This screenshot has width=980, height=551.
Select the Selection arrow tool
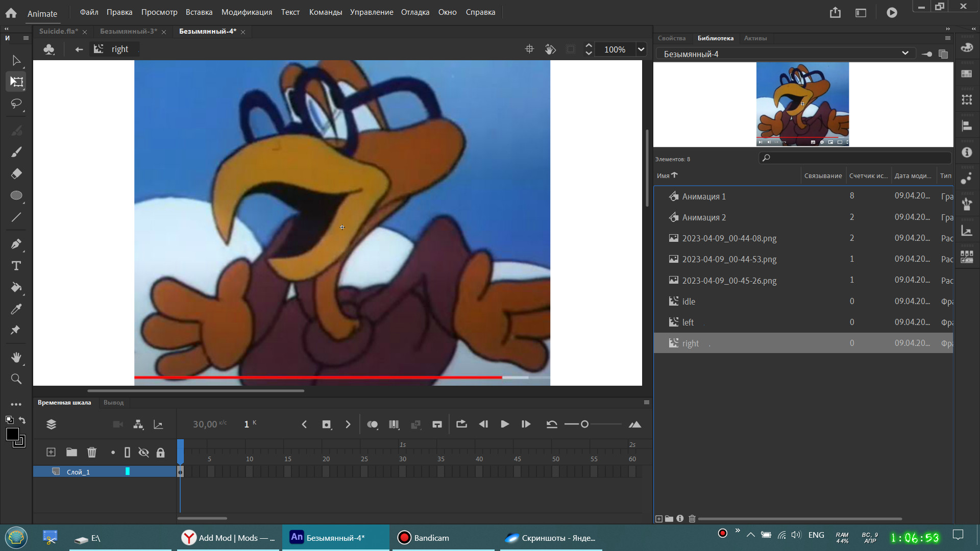(x=16, y=60)
